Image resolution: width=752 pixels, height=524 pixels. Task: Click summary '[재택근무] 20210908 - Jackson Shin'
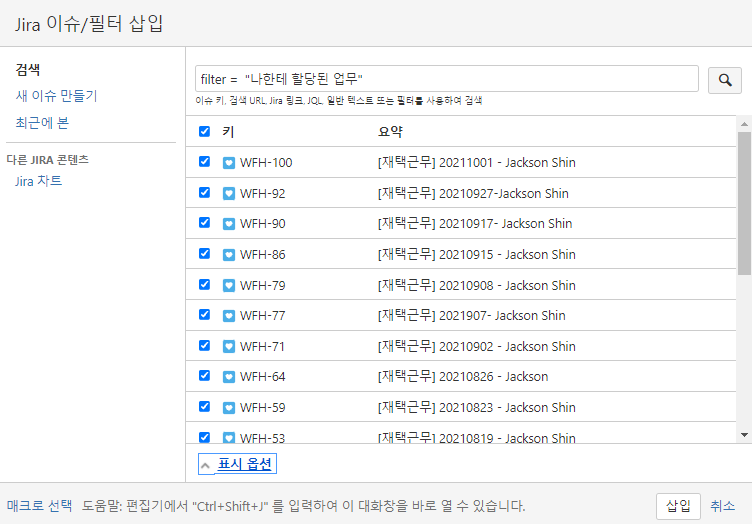pos(477,285)
